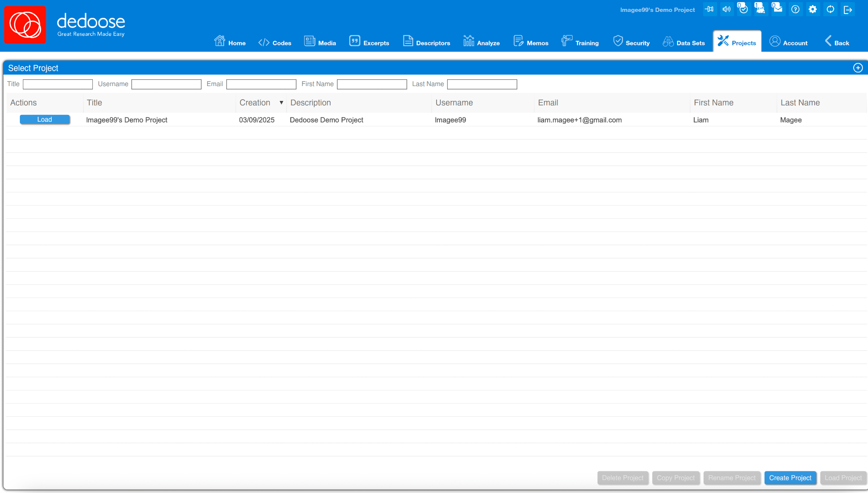Sort by the Description column header
This screenshot has height=493, width=868.
(x=359, y=103)
